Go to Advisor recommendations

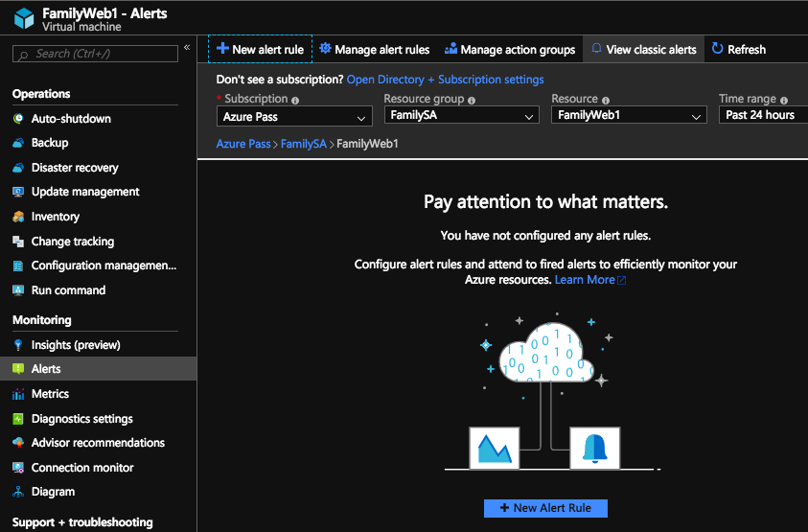pyautogui.click(x=98, y=443)
